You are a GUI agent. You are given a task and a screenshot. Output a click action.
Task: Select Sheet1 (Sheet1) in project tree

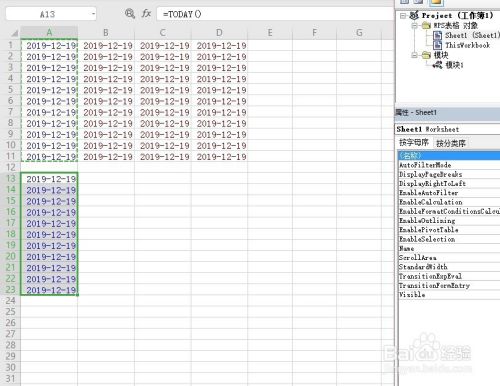pos(472,35)
